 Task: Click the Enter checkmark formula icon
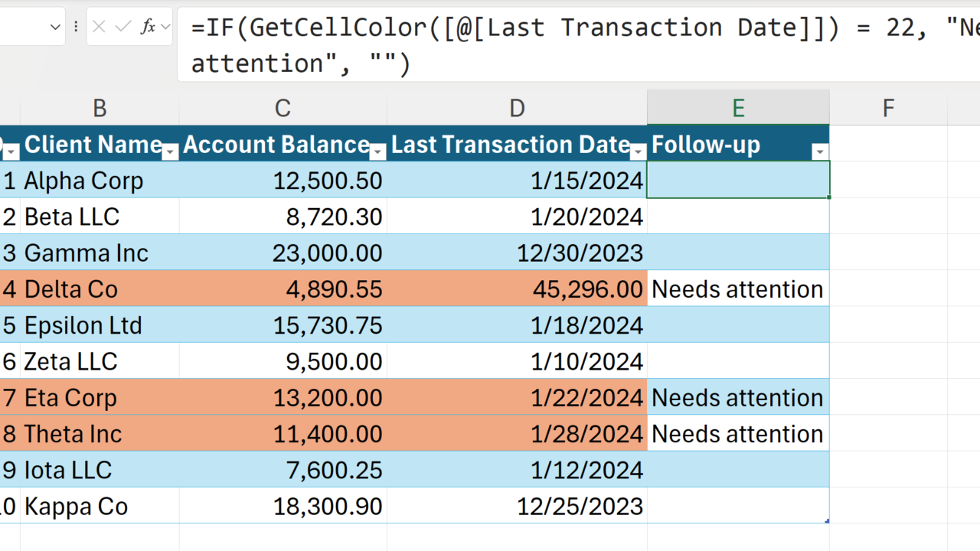(122, 27)
